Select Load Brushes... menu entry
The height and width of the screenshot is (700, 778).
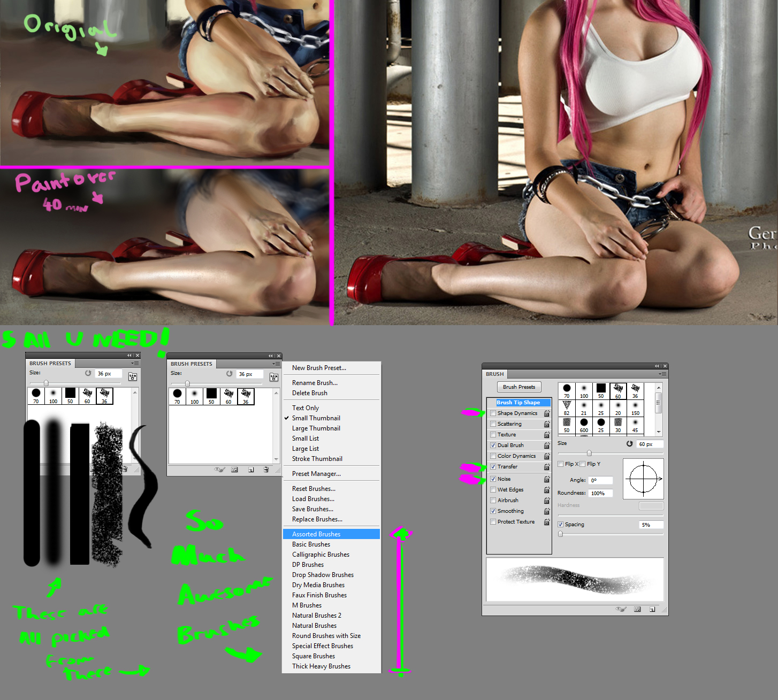click(x=313, y=499)
